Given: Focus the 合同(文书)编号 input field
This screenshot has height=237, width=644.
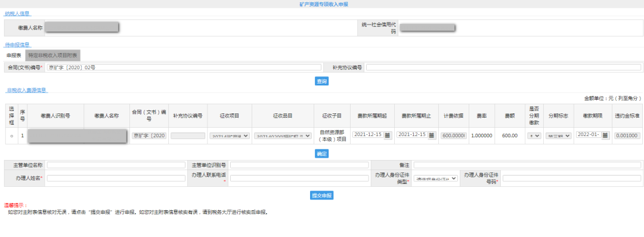Looking at the screenshot, I should click(184, 67).
